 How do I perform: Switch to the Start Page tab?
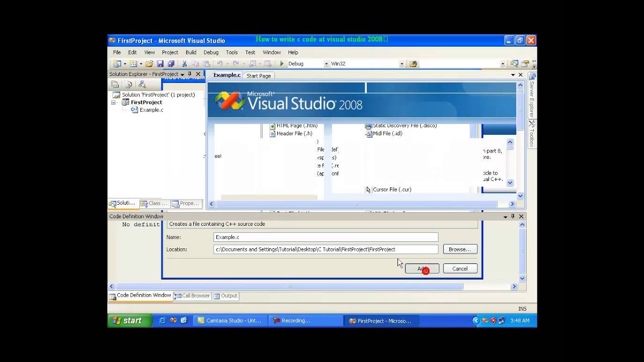(x=259, y=75)
